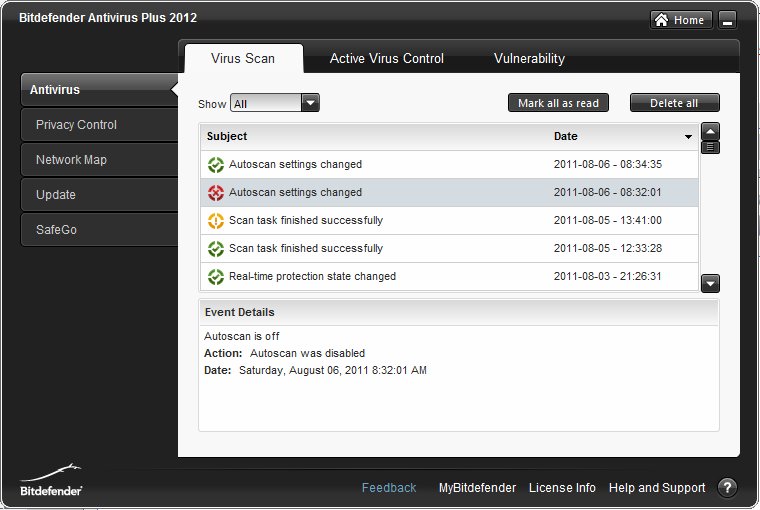This screenshot has width=760, height=510.
Task: Switch to the Virus Scan tab
Action: point(243,59)
